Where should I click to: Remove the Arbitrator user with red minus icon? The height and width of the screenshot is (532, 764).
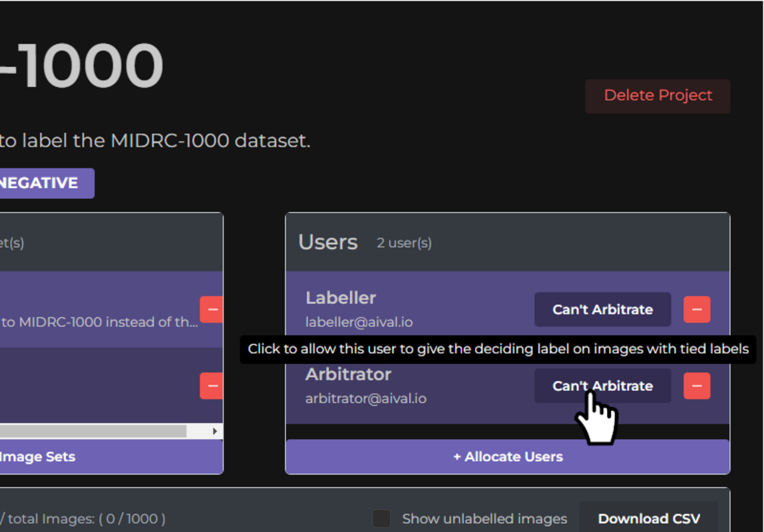point(696,386)
